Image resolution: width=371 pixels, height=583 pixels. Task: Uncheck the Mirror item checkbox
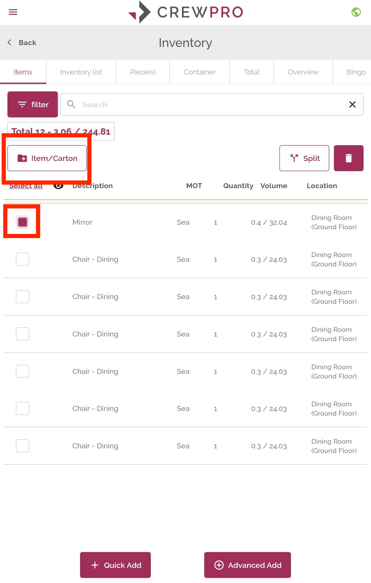click(22, 222)
